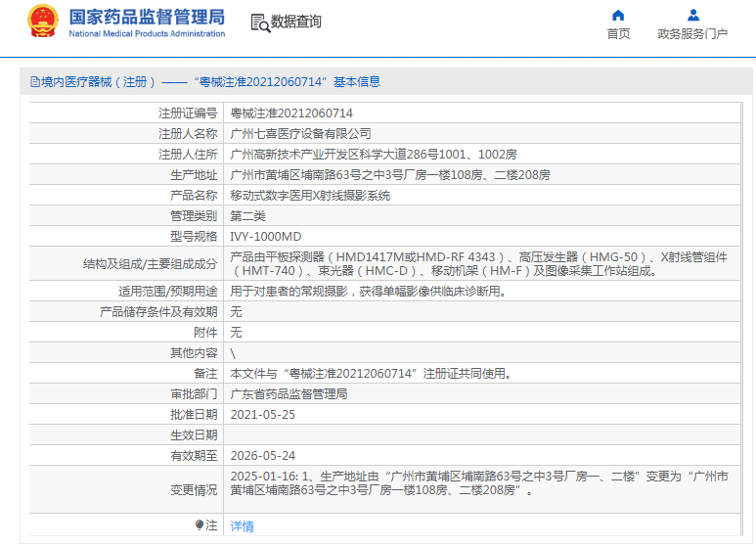The image size is (756, 547).
Task: Click the national emblem logo
Action: tap(43, 21)
